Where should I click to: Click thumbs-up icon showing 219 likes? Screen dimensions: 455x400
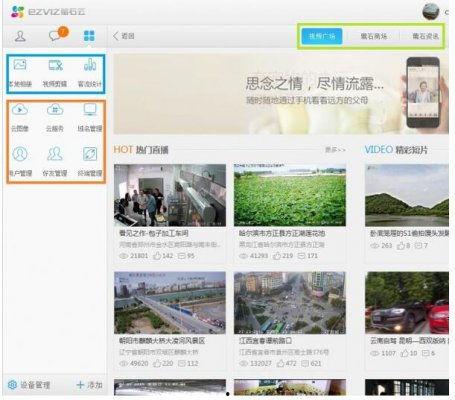click(x=277, y=256)
